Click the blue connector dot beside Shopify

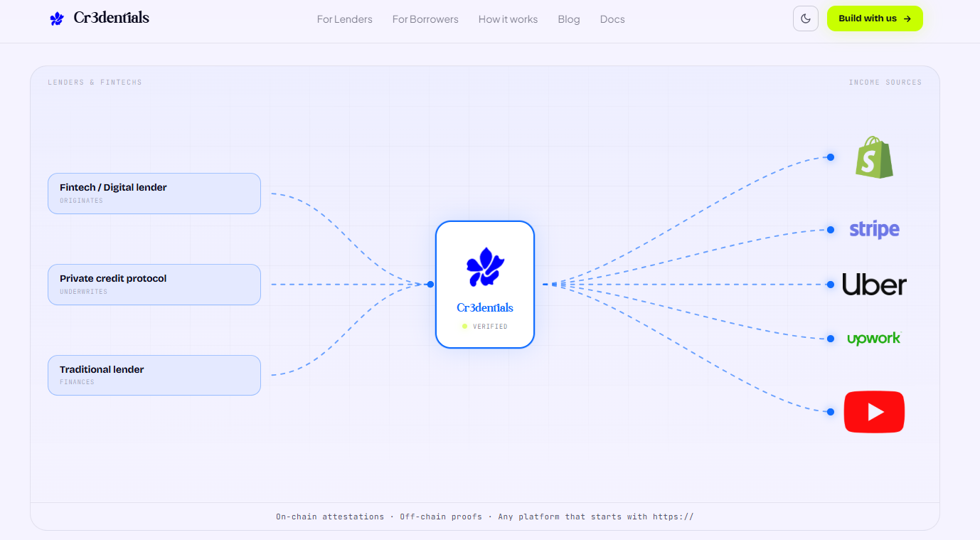tap(831, 157)
